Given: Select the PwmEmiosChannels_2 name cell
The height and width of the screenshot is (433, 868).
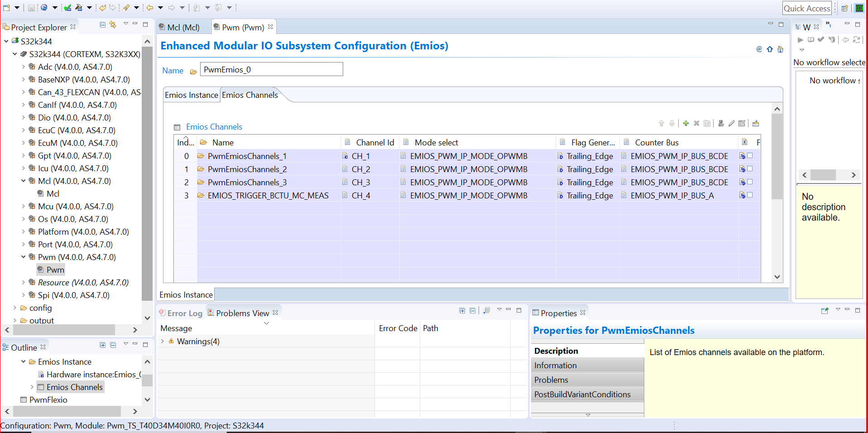Looking at the screenshot, I should point(269,169).
